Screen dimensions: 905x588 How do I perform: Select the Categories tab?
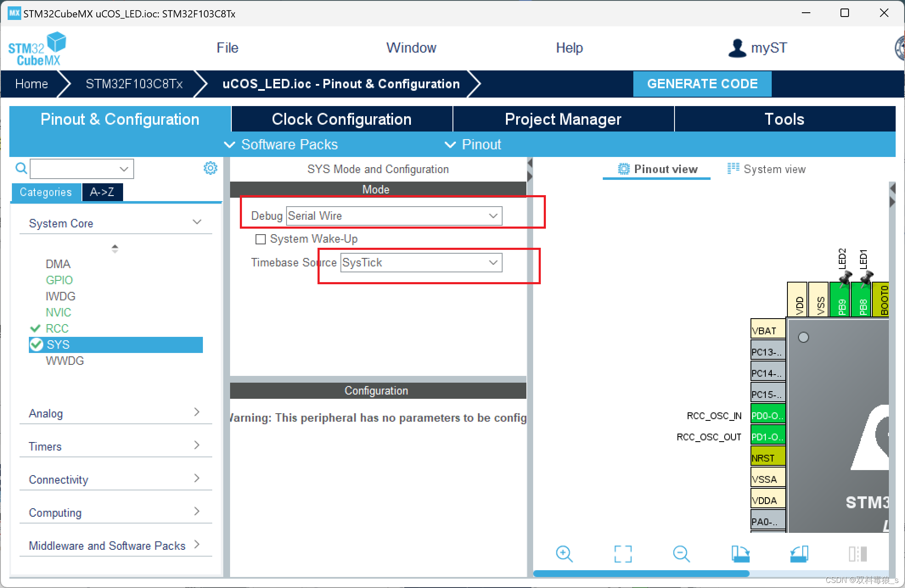(x=46, y=192)
